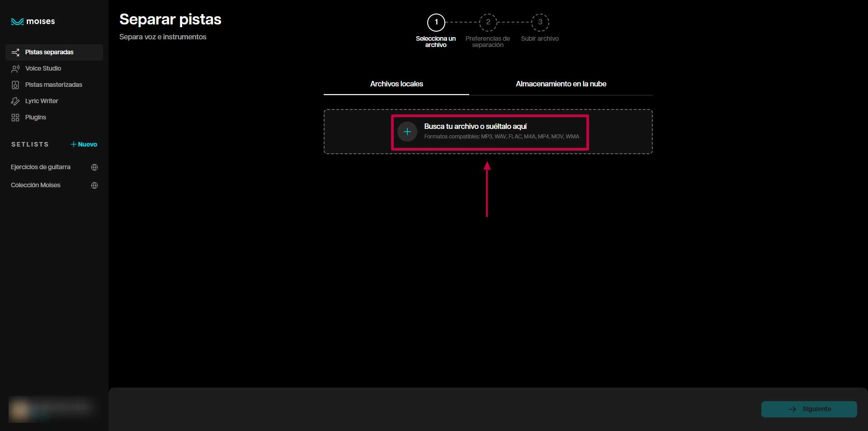
Task: Go to step 3 Subir archivo
Action: pyautogui.click(x=540, y=22)
